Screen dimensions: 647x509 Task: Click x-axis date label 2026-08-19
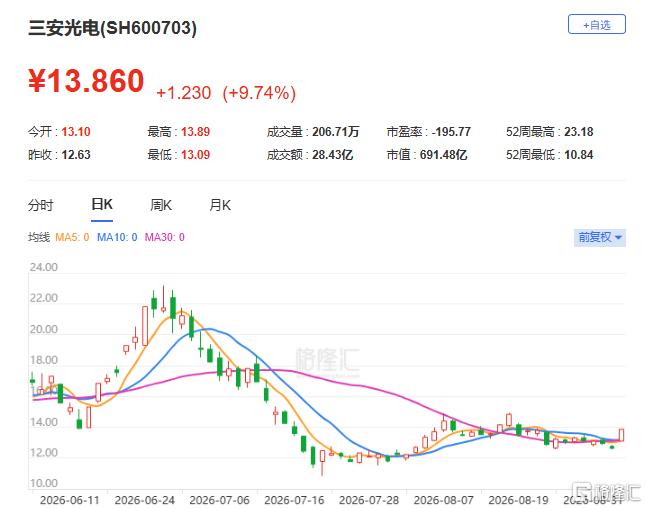518,500
